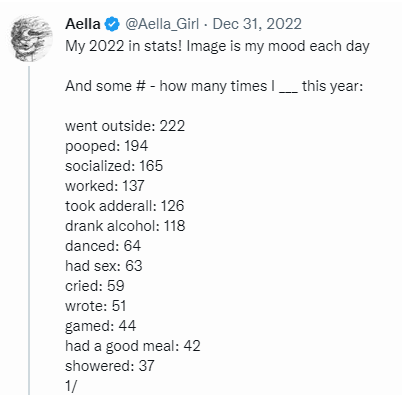Select the 'danced: 64' line

click(103, 246)
